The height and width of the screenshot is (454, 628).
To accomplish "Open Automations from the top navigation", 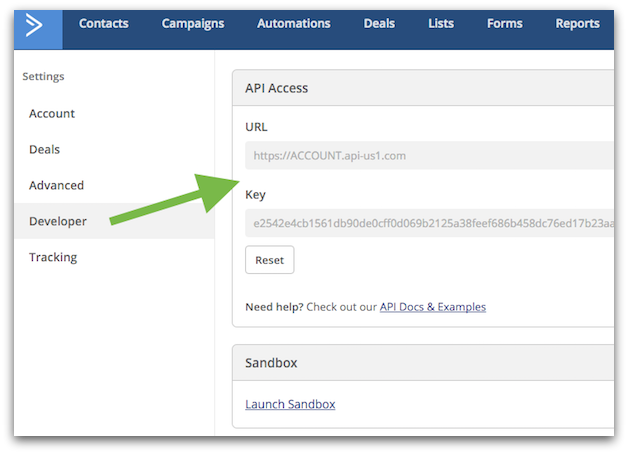I will (x=293, y=24).
